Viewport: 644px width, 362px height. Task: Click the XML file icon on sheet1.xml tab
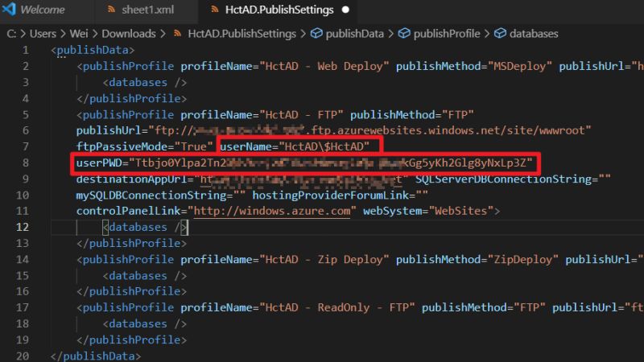tap(111, 10)
